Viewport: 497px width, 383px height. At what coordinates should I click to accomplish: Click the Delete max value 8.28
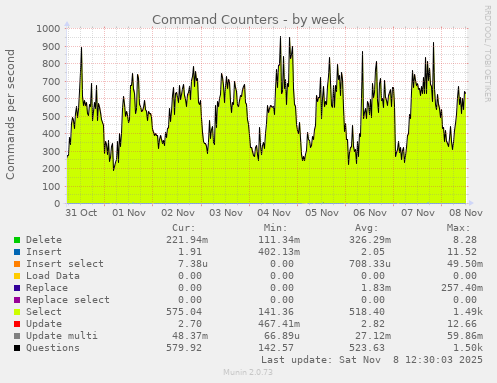click(x=465, y=240)
